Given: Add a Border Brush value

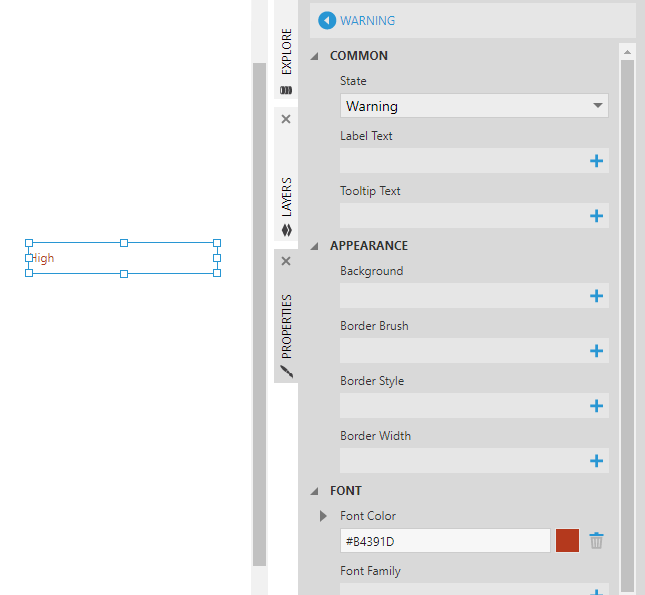Looking at the screenshot, I should (x=596, y=351).
